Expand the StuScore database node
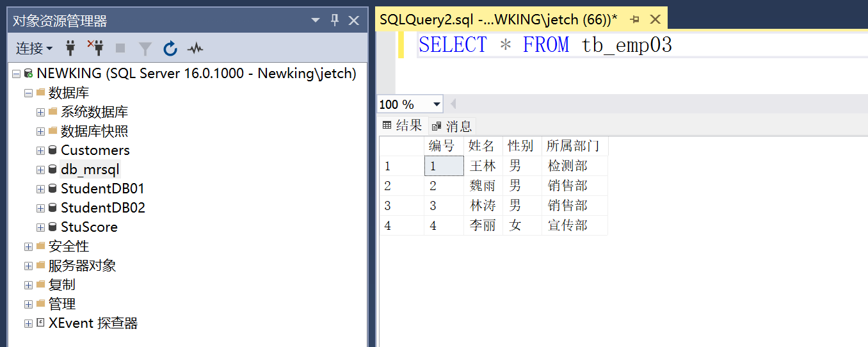Image resolution: width=868 pixels, height=347 pixels. pyautogui.click(x=40, y=227)
